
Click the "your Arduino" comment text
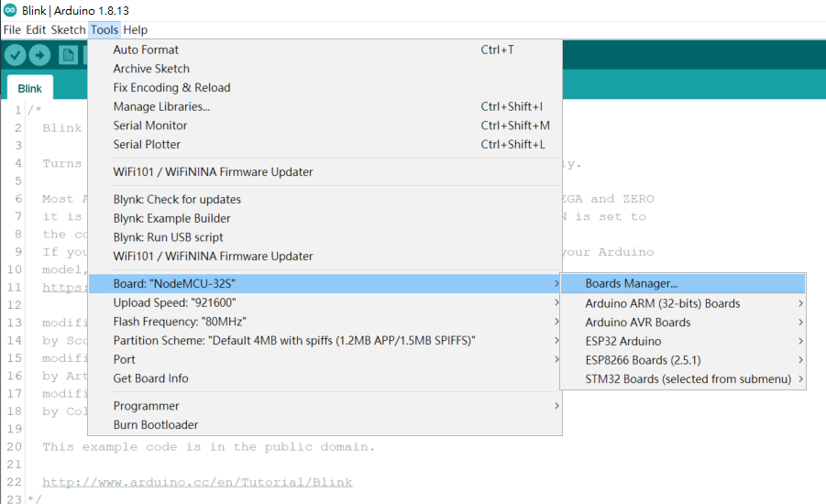pos(609,252)
